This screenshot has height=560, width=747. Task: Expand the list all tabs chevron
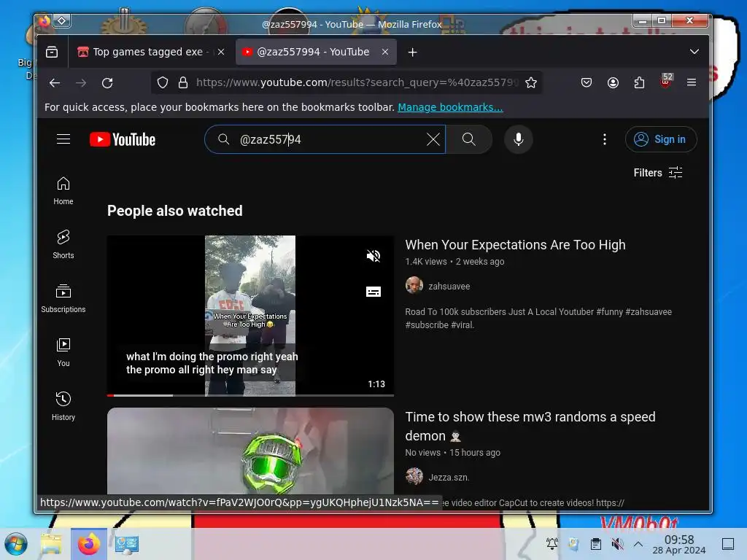(x=694, y=52)
